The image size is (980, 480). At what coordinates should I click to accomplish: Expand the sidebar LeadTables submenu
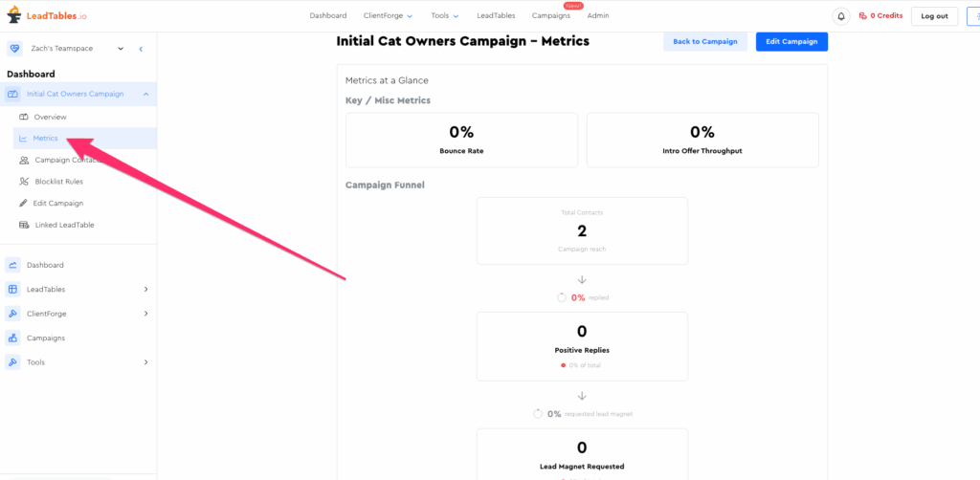(145, 290)
